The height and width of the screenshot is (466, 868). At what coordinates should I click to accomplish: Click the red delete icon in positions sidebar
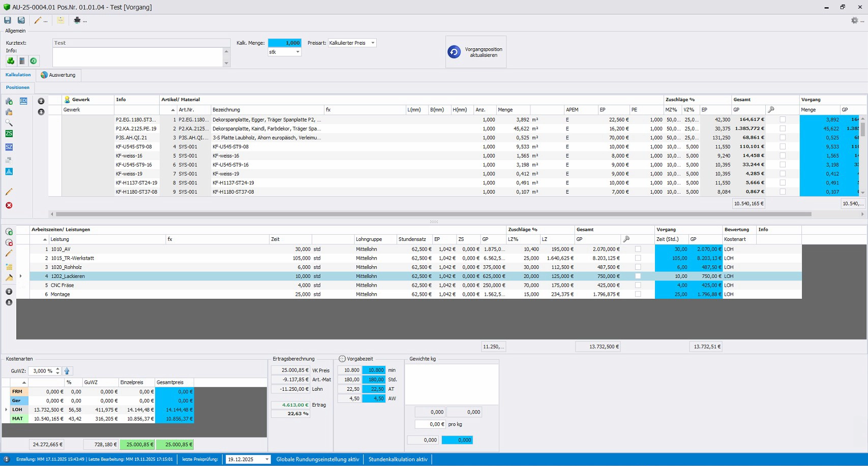tap(9, 205)
